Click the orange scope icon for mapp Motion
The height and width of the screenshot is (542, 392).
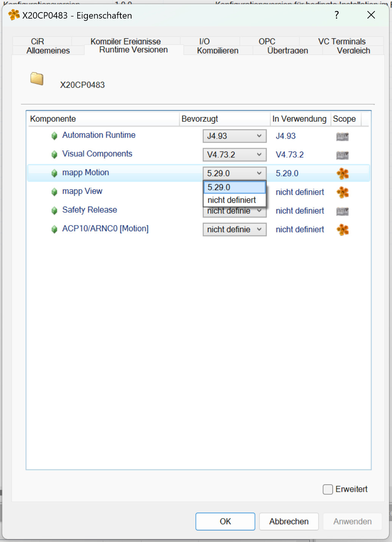(x=343, y=174)
